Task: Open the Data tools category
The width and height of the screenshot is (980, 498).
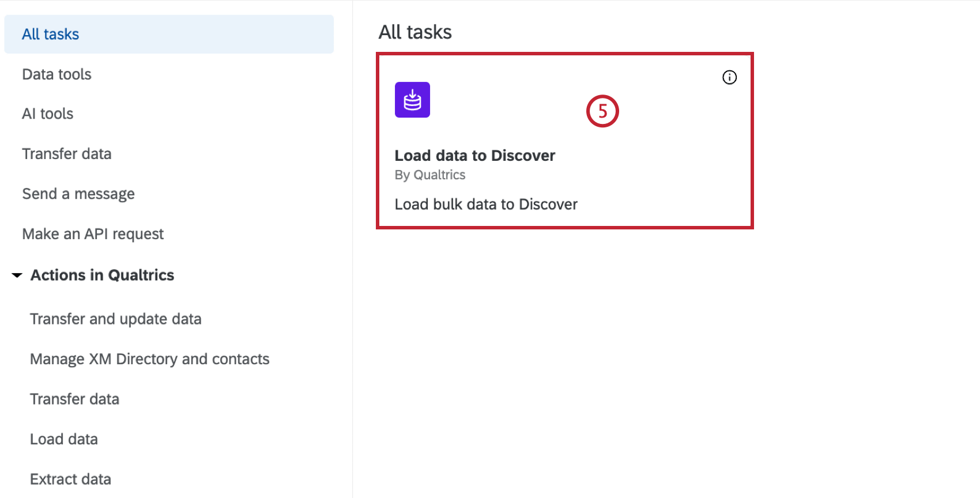Action: click(56, 74)
